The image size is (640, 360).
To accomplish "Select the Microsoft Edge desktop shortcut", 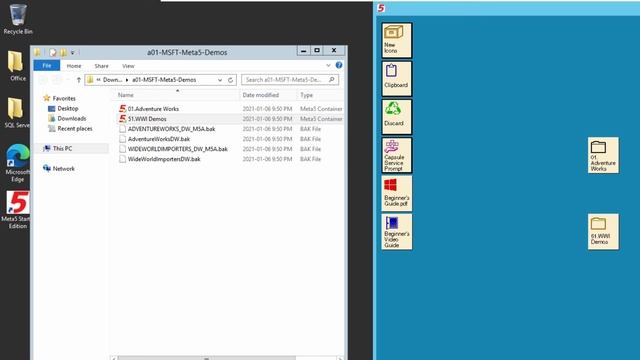I will [x=17, y=163].
